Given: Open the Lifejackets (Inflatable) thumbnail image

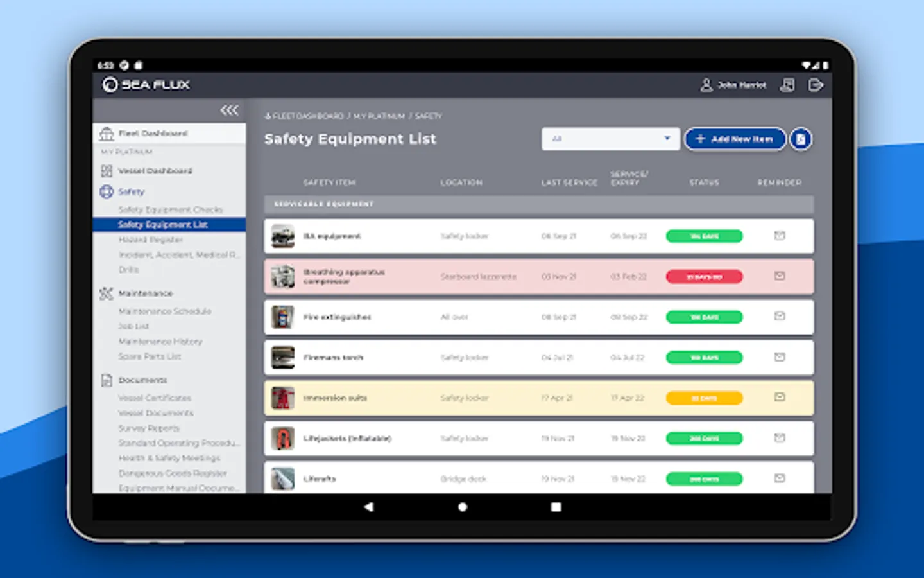Looking at the screenshot, I should click(x=282, y=439).
